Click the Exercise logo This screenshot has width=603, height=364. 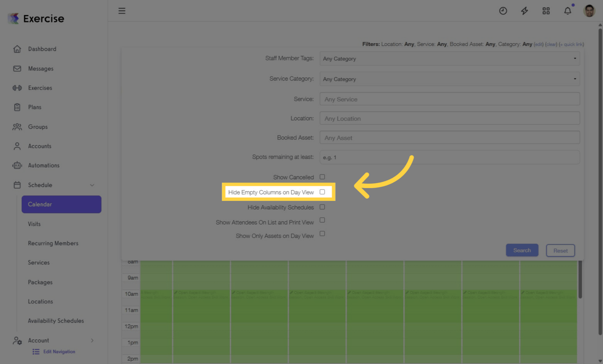pyautogui.click(x=36, y=18)
